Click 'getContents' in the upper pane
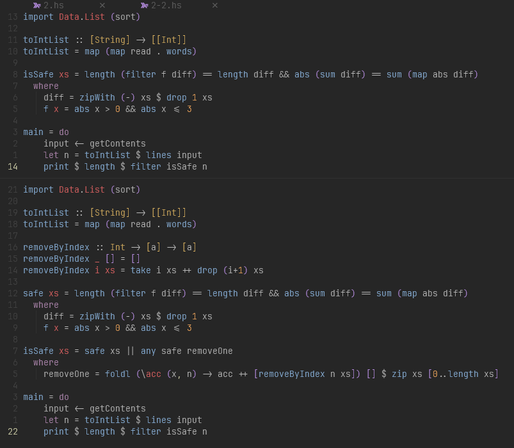Image resolution: width=514 pixels, height=448 pixels. (117, 144)
